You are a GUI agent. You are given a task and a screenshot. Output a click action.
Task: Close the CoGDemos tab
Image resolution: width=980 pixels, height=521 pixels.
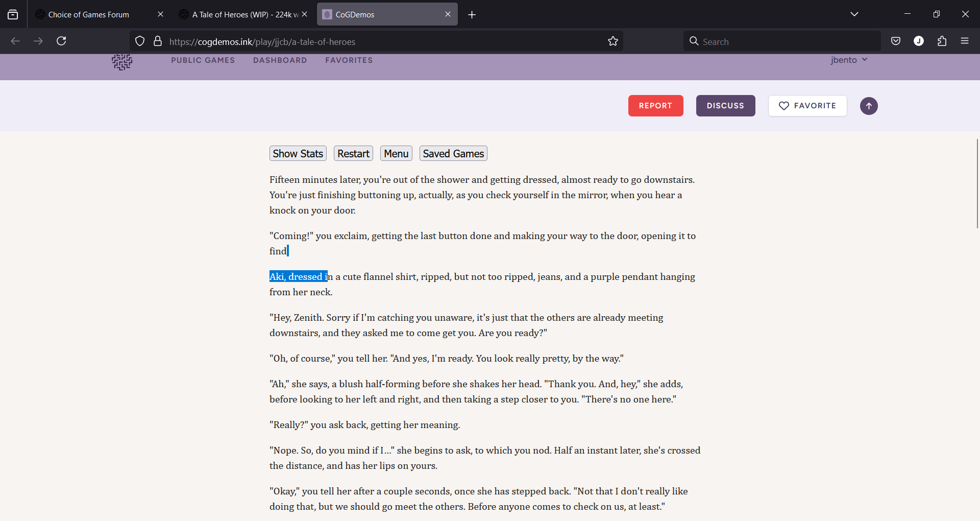(448, 14)
